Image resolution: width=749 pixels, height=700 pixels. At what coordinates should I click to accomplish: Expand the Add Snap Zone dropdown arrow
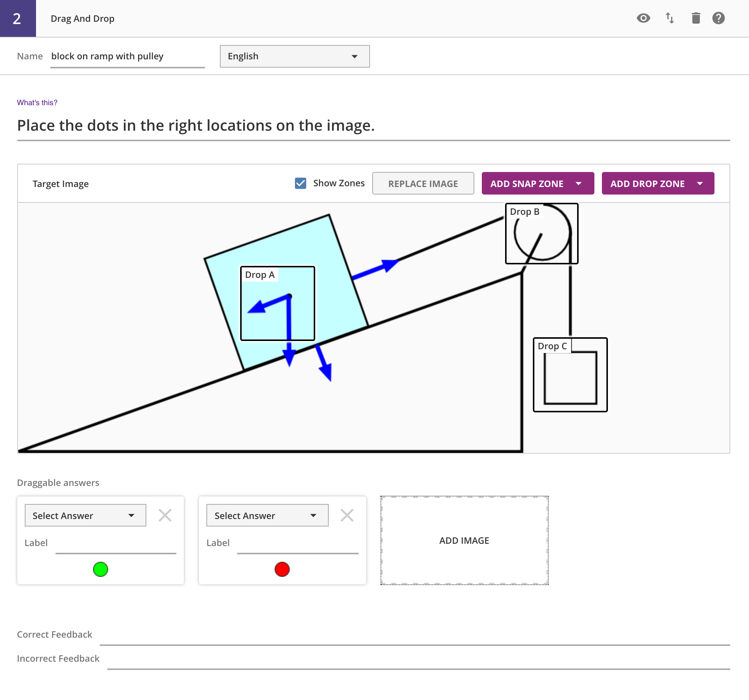coord(578,184)
